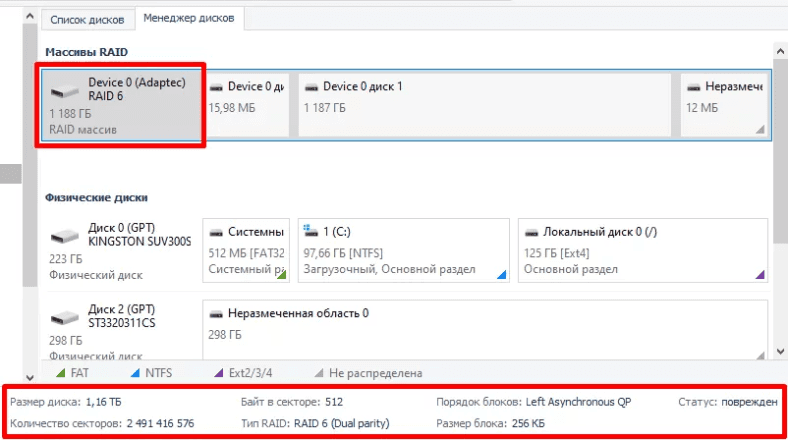Screen dimensions: 788x440
Task: Click the Размер блока 256 КБ value
Action: [x=528, y=423]
